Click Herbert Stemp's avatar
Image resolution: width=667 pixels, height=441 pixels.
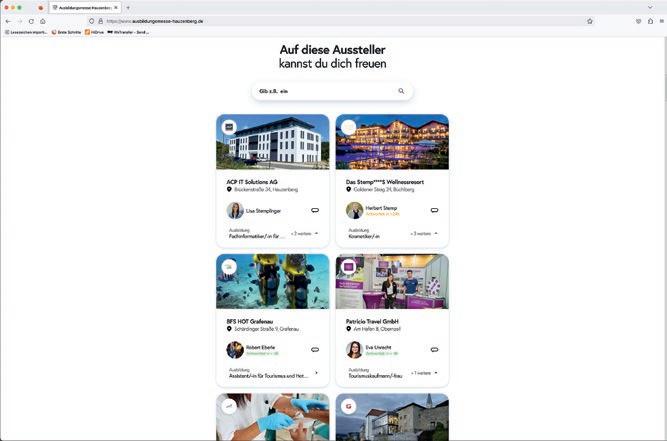click(x=354, y=211)
